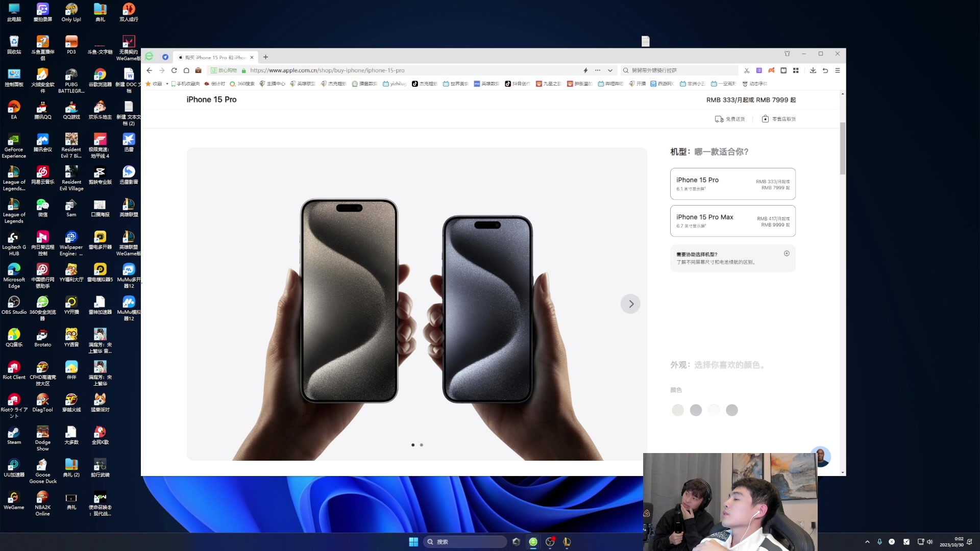
Task: Open the taskbar clock 0:02 date panel
Action: 952,542
